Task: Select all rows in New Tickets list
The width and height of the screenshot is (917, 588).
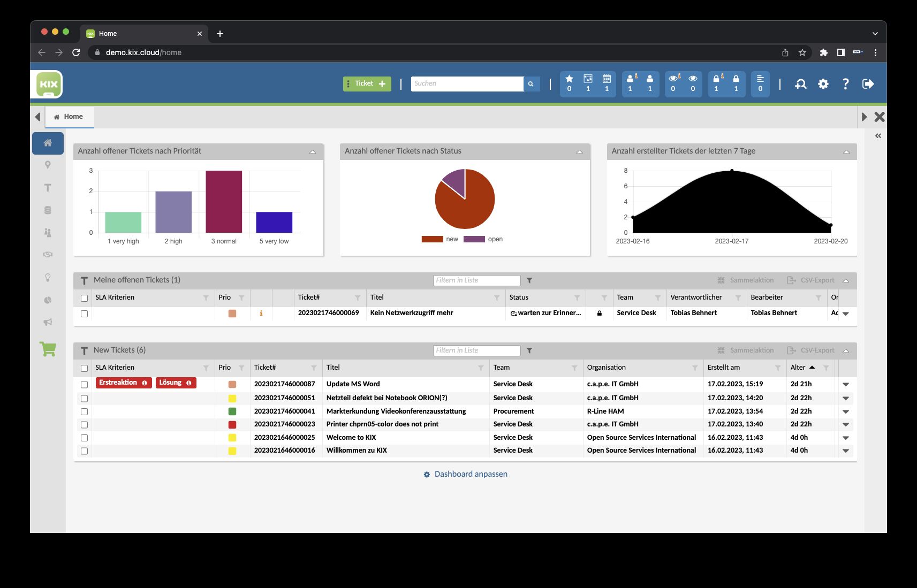Action: click(x=84, y=368)
